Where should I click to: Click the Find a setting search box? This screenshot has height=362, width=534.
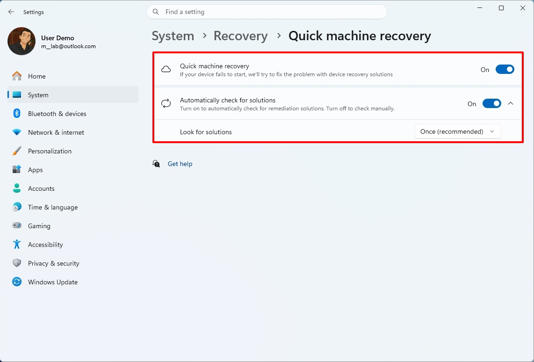[x=267, y=12]
